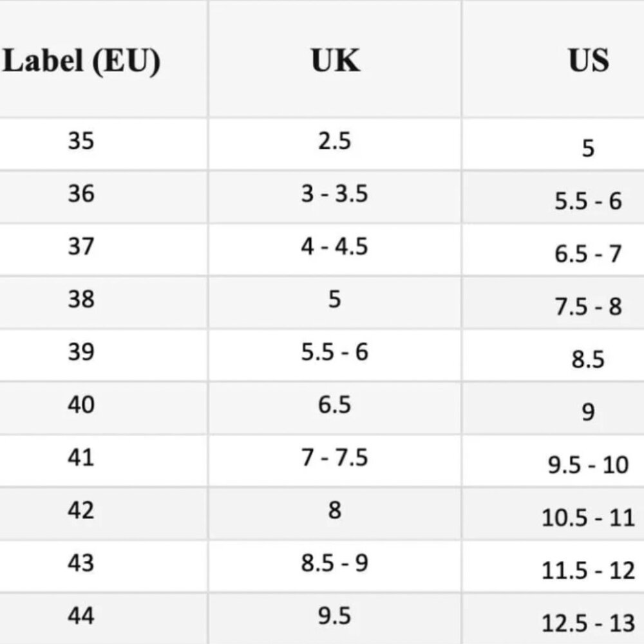
Task: Click the UK 8.5 - 9 cell
Action: pos(335,566)
